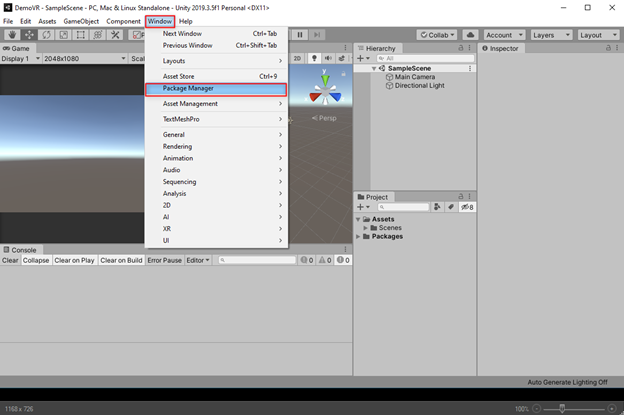Click Console Clear button

pos(10,260)
